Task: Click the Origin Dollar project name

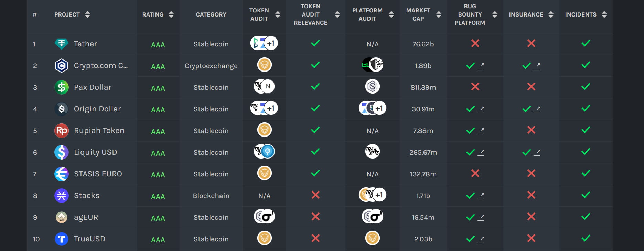Action: coord(97,109)
